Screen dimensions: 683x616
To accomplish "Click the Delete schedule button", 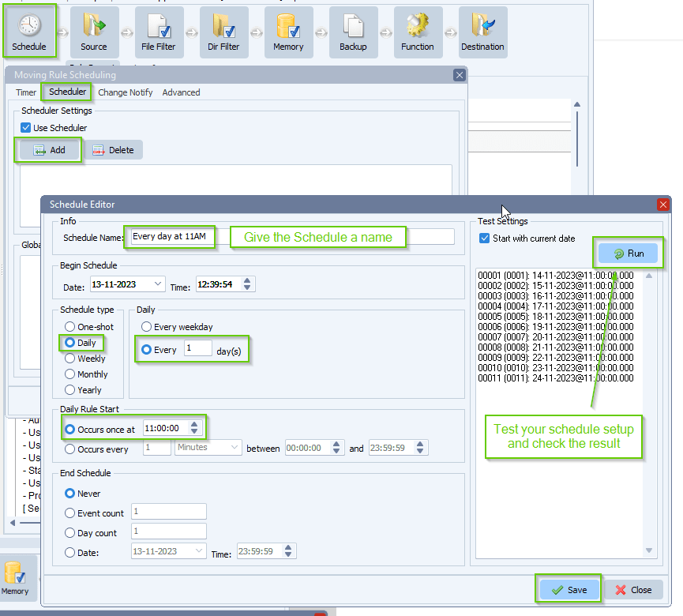I will pos(113,150).
